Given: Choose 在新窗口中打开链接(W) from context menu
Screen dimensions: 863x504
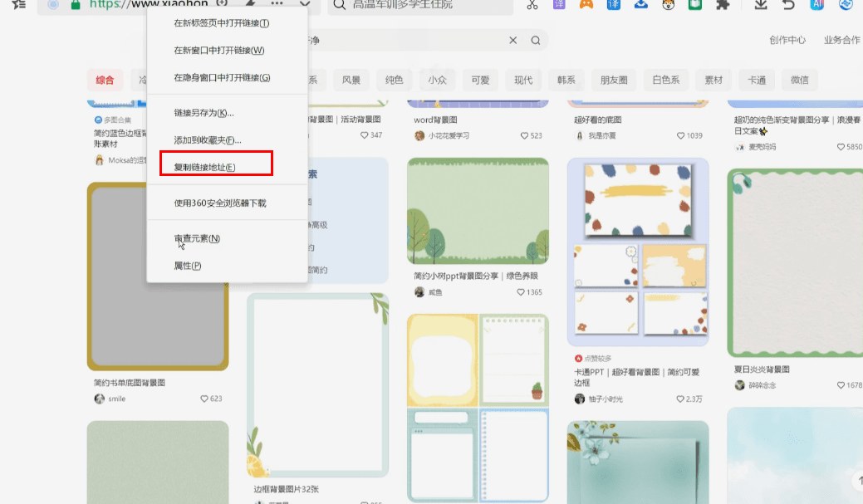Looking at the screenshot, I should pyautogui.click(x=219, y=50).
